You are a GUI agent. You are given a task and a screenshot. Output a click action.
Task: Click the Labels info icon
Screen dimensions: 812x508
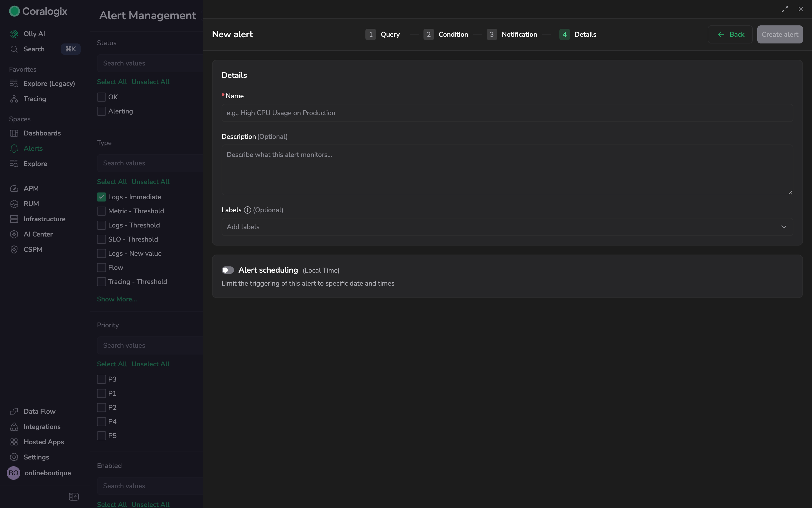247,210
